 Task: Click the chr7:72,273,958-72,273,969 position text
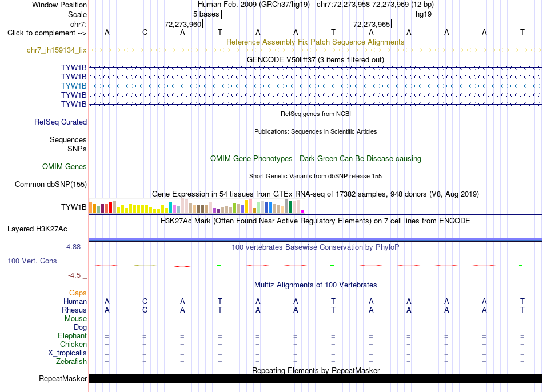tap(375, 5)
